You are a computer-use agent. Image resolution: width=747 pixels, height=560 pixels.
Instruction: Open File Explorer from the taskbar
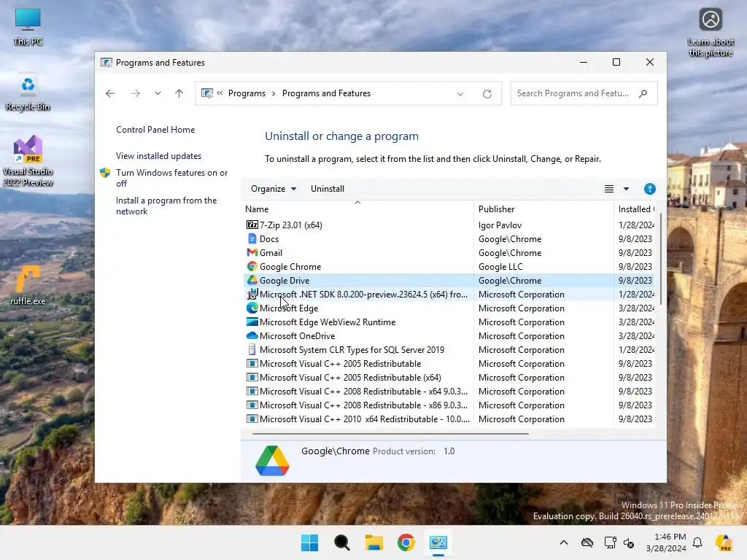(374, 542)
